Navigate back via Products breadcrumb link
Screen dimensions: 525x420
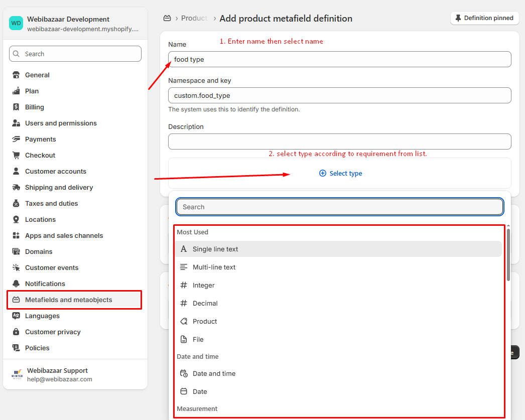pos(194,19)
